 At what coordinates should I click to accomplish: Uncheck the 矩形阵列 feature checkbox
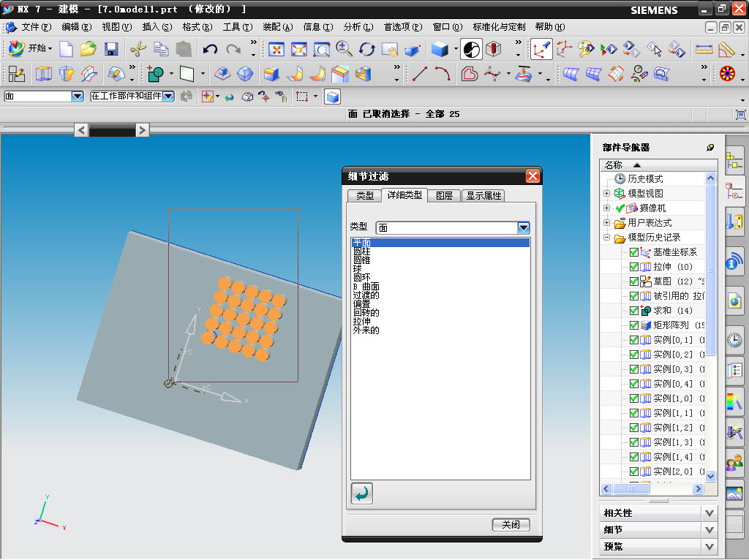click(x=634, y=325)
